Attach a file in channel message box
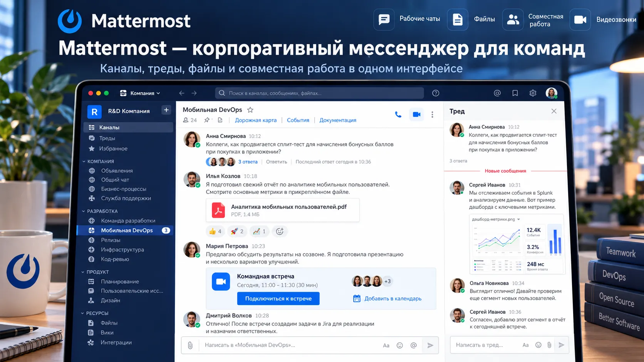Image resolution: width=644 pixels, height=362 pixels. [190, 345]
